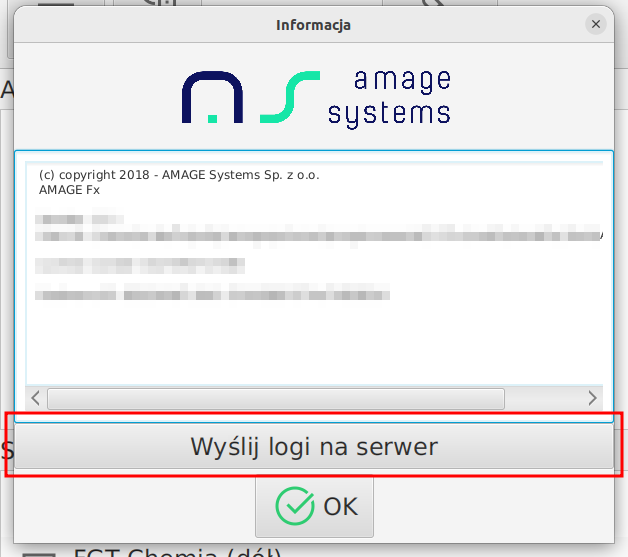Click the green S-shaped logo symbol
The width and height of the screenshot is (628, 557).
click(x=290, y=97)
